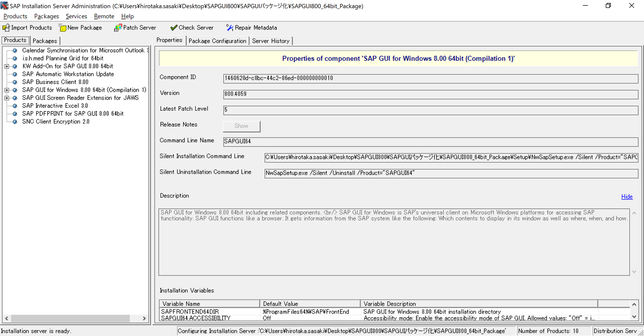Click the icon beside SAP GUI for Windows 8.00 64bit
Viewport: 644px width, 336px height.
click(15, 90)
